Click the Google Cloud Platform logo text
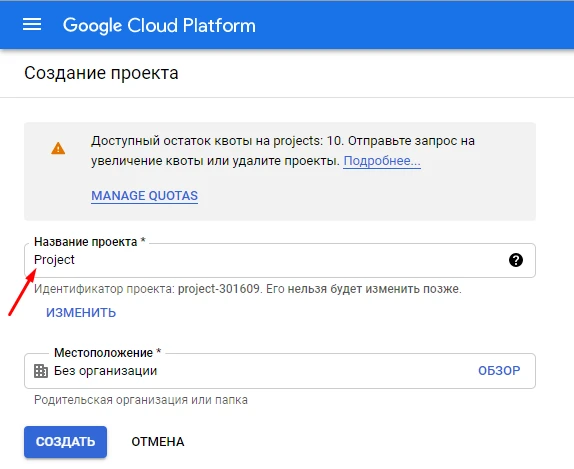Viewport: 574px width, 469px height. tap(159, 26)
